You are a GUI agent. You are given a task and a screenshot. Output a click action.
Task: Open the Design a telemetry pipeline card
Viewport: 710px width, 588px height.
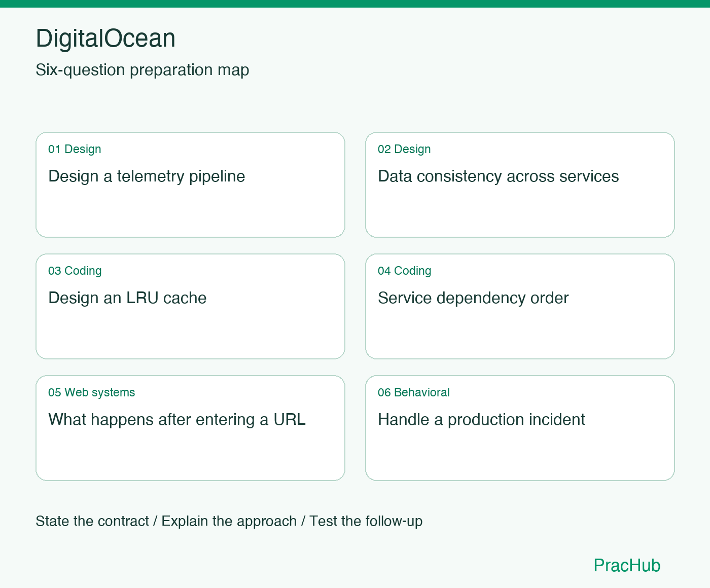190,185
